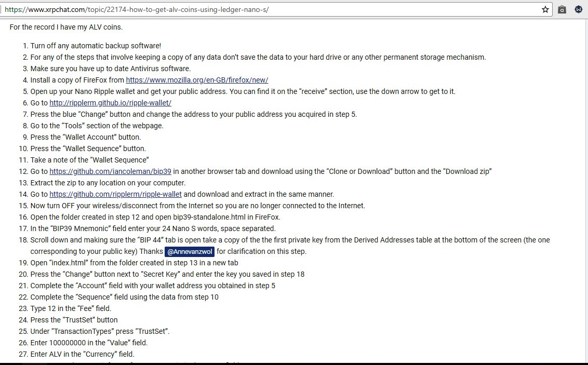Click step 15 about turning OFF your wireless
Viewport: 588px width, 365px height.
(x=197, y=206)
